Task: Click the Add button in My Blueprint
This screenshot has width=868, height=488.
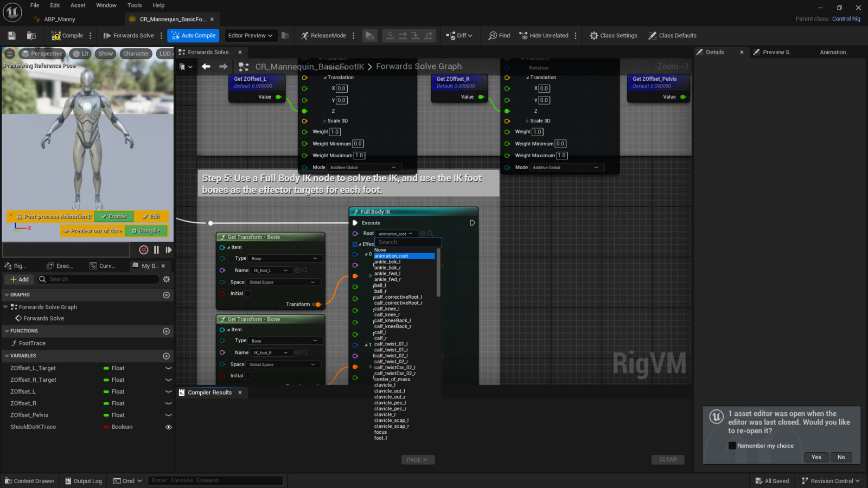Action: (x=20, y=279)
